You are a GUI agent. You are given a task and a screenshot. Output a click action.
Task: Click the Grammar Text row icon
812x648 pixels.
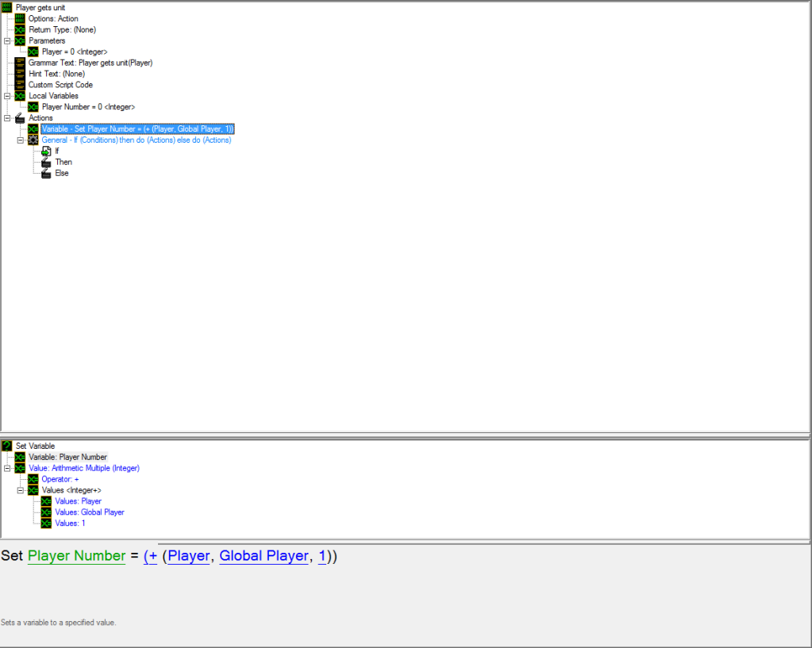coord(20,63)
